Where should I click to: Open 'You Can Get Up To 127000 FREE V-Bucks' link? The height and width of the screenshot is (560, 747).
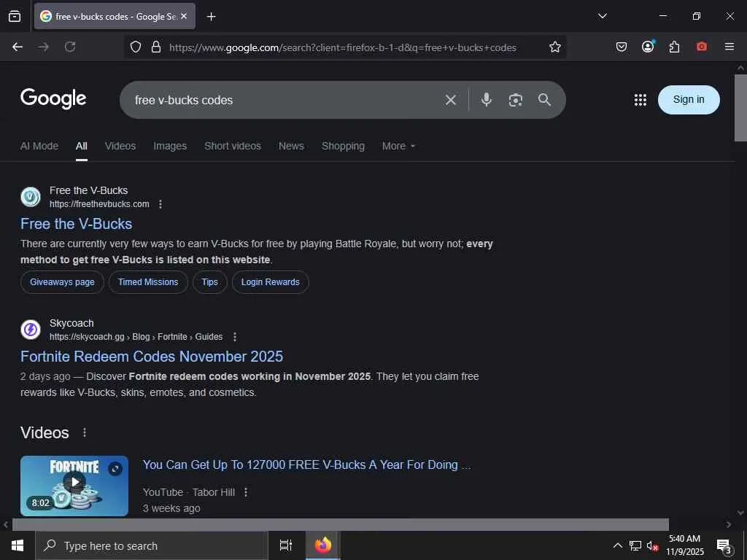click(307, 464)
